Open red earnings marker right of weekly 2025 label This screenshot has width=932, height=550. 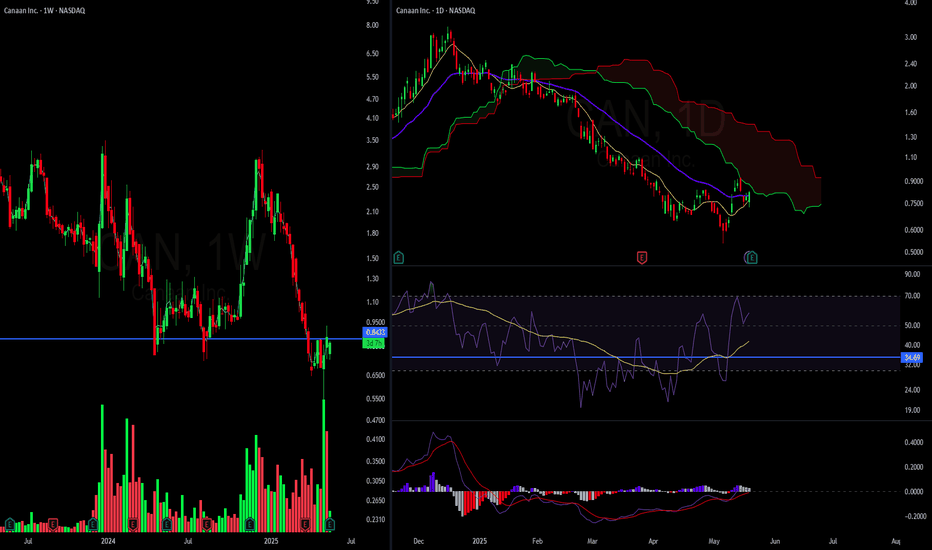[x=305, y=524]
